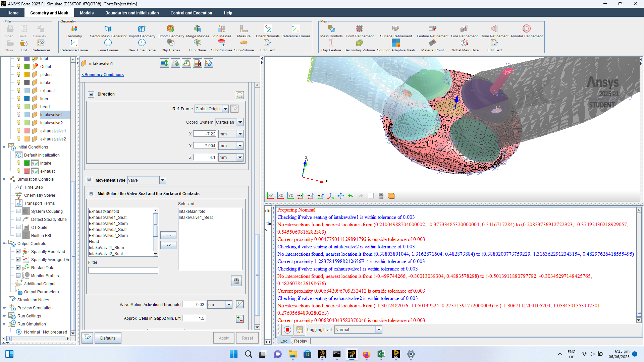The height and width of the screenshot is (362, 644).
Task: Click the green color swatch for Outlet
Action: [27, 66]
